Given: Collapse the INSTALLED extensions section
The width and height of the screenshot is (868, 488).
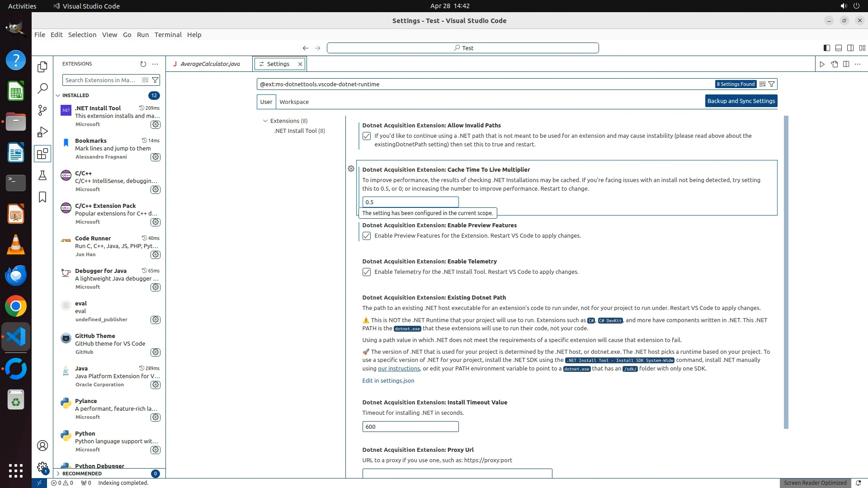Looking at the screenshot, I should coord(58,95).
